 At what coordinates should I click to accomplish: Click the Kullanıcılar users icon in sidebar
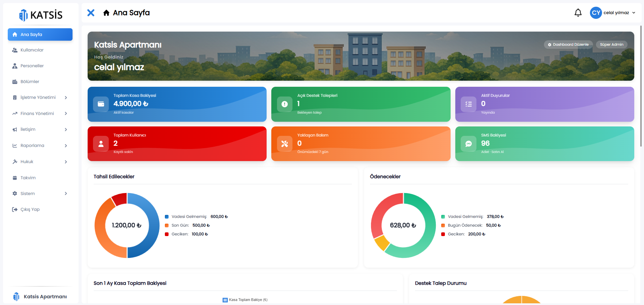click(x=15, y=50)
